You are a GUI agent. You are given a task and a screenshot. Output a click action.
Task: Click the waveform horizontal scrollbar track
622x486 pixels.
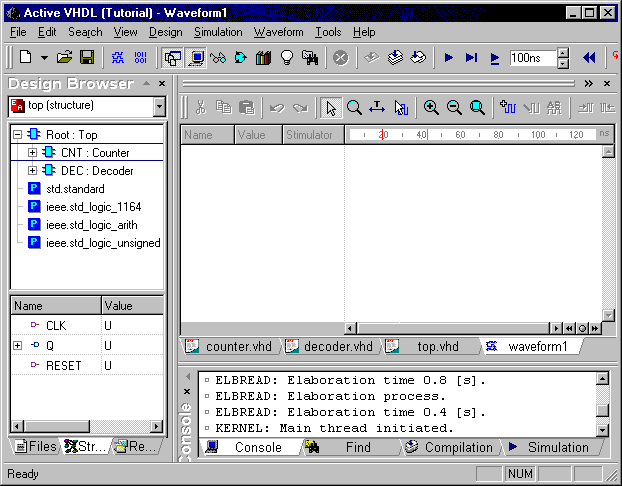pyautogui.click(x=450, y=328)
